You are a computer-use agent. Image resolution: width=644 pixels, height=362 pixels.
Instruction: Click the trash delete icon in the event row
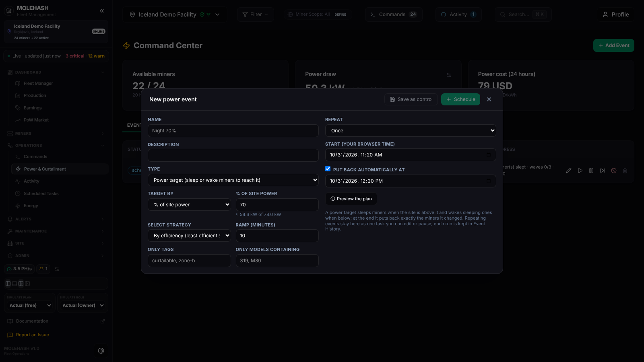click(x=625, y=171)
